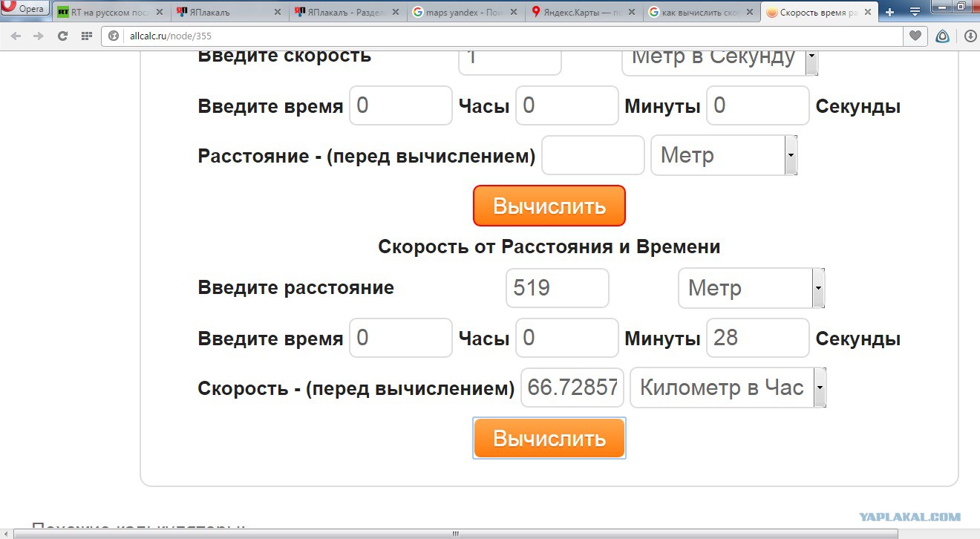Open the Метр dropdown beside Расстояние result
The image size is (980, 539).
tap(724, 156)
